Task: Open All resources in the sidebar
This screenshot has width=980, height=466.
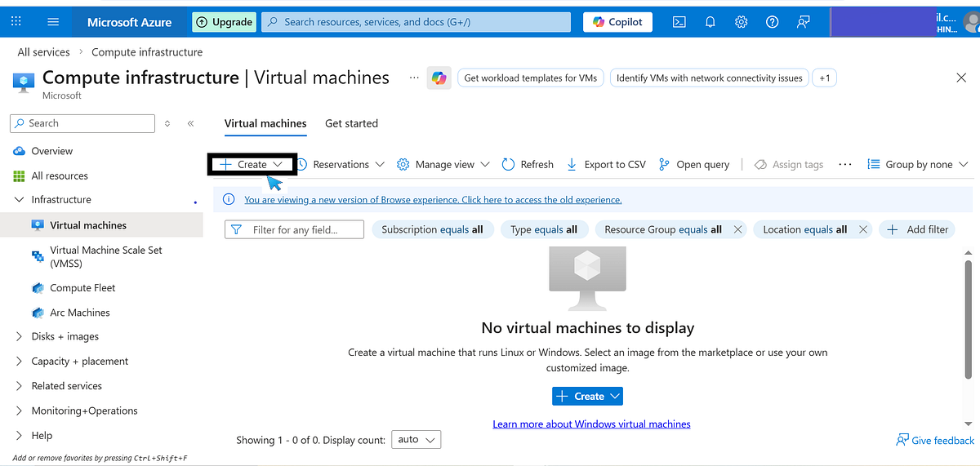Action: (x=60, y=175)
